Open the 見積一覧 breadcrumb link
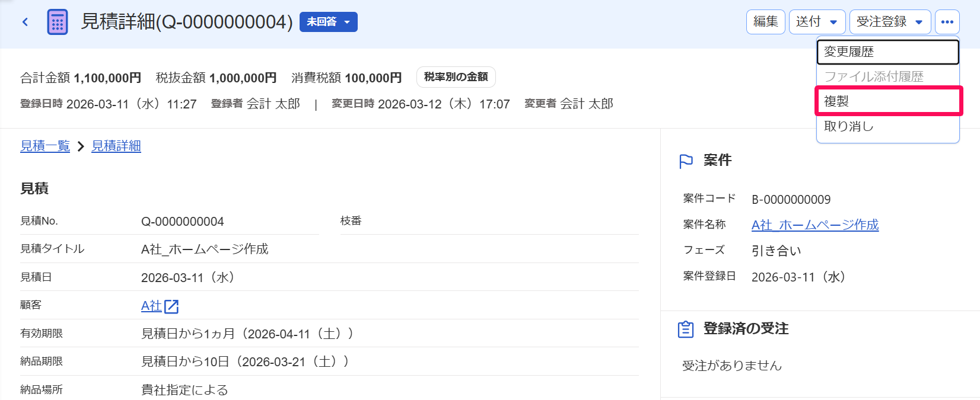The width and height of the screenshot is (980, 400). pyautogui.click(x=45, y=146)
